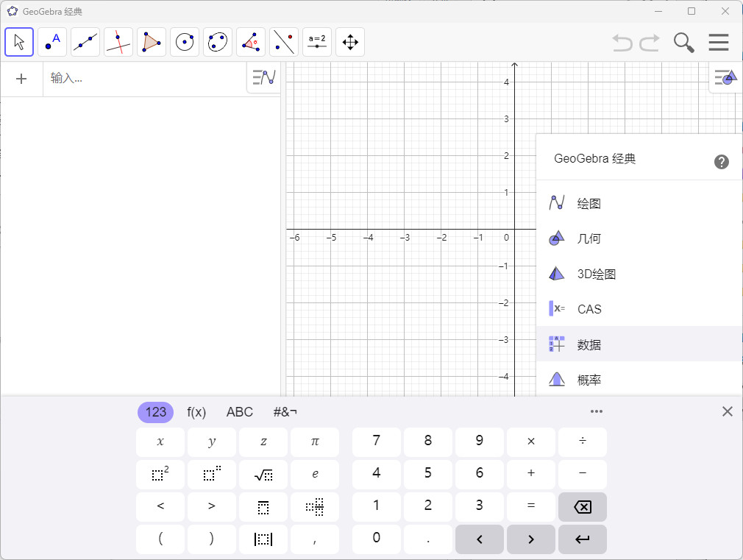The image size is (743, 560).
Task: Switch keyboard to ABC tab
Action: coord(240,412)
